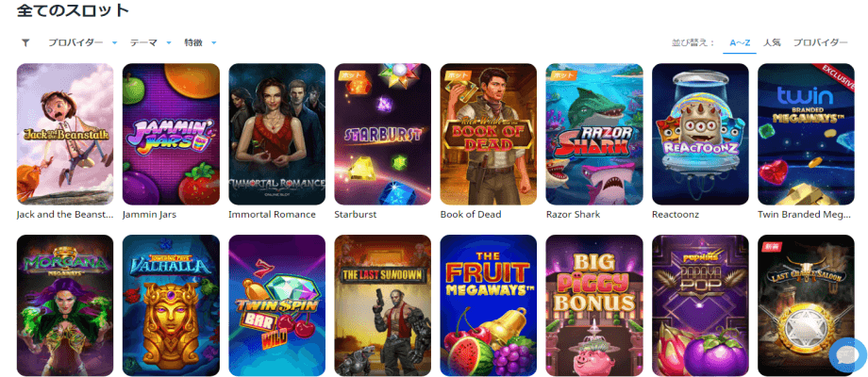The image size is (868, 377).
Task: Open the プロバイダー filter dropdown
Action: [82, 42]
